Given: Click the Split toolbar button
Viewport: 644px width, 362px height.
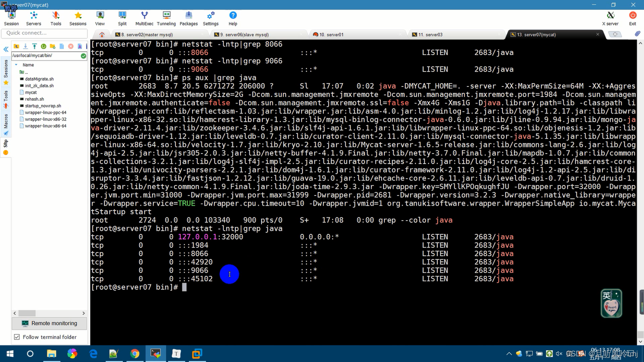Looking at the screenshot, I should point(122,19).
